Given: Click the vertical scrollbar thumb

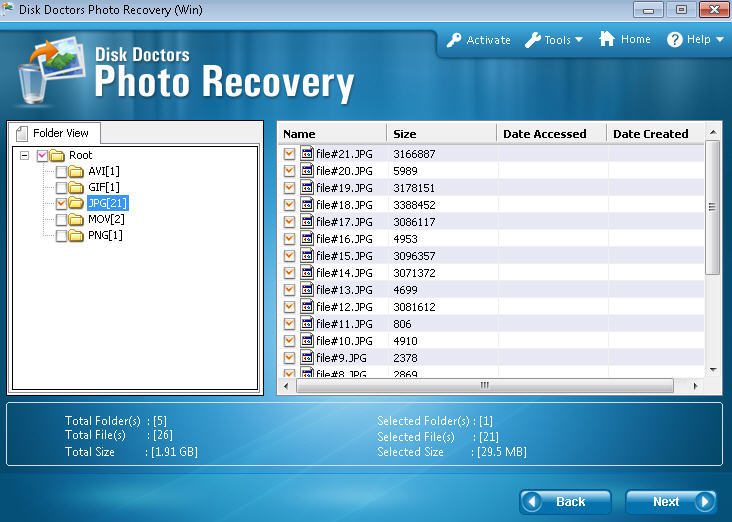Looking at the screenshot, I should 712,208.
